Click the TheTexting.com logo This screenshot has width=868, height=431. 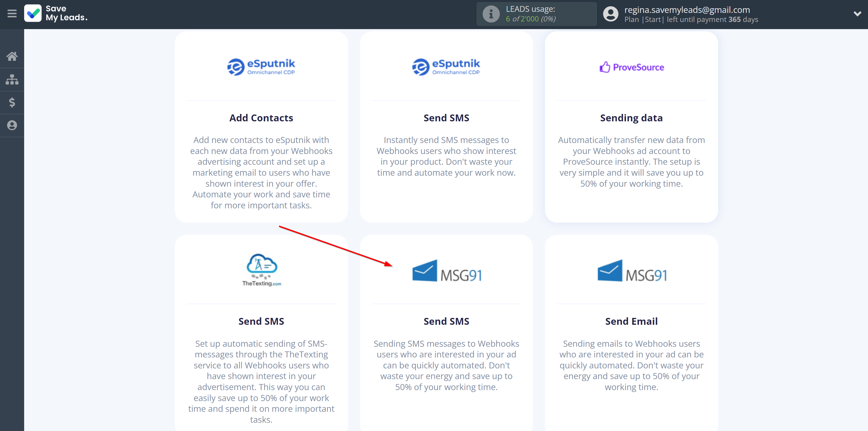click(262, 270)
